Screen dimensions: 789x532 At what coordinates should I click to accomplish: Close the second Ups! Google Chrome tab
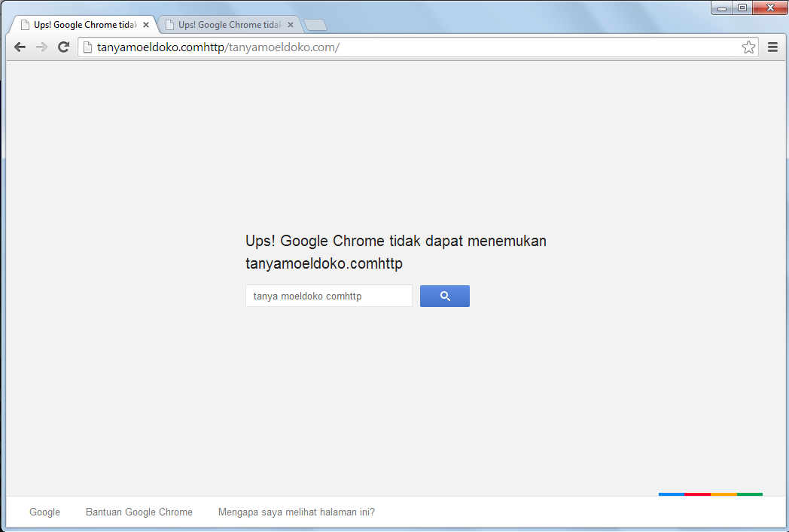[x=291, y=25]
